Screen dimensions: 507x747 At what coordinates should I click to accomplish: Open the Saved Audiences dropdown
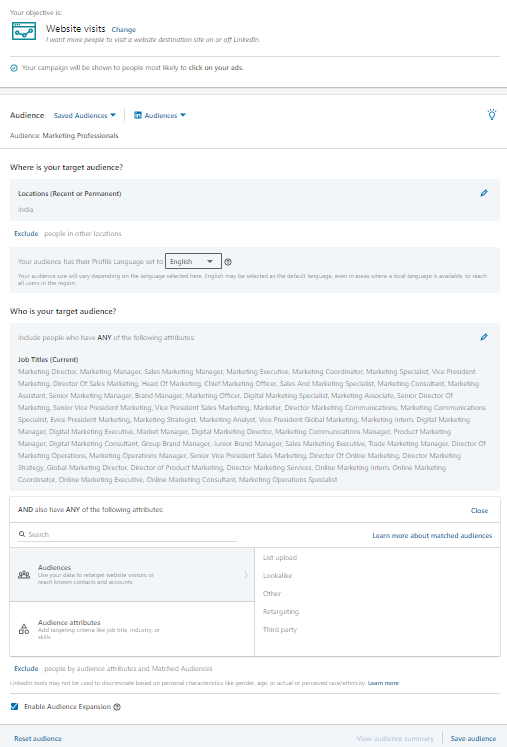pos(85,115)
